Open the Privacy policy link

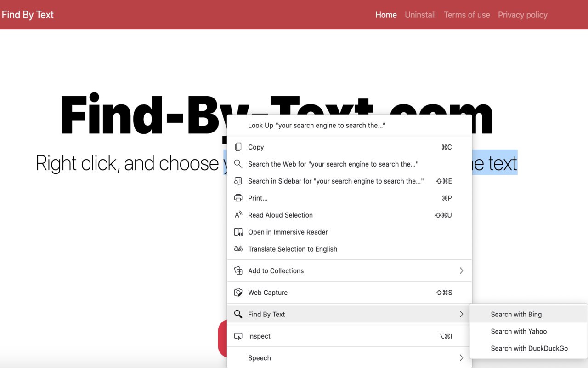tap(523, 15)
